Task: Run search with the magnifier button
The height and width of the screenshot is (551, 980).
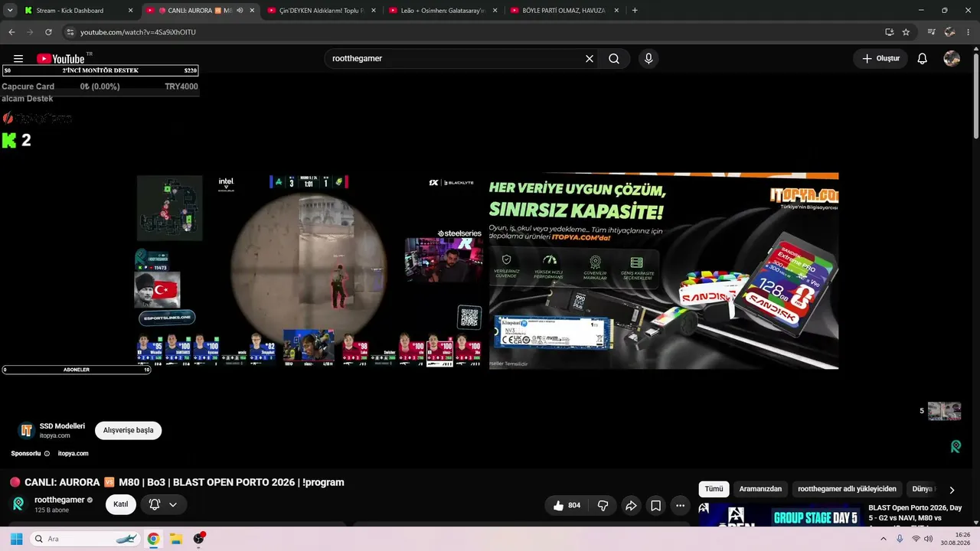Action: [x=614, y=59]
